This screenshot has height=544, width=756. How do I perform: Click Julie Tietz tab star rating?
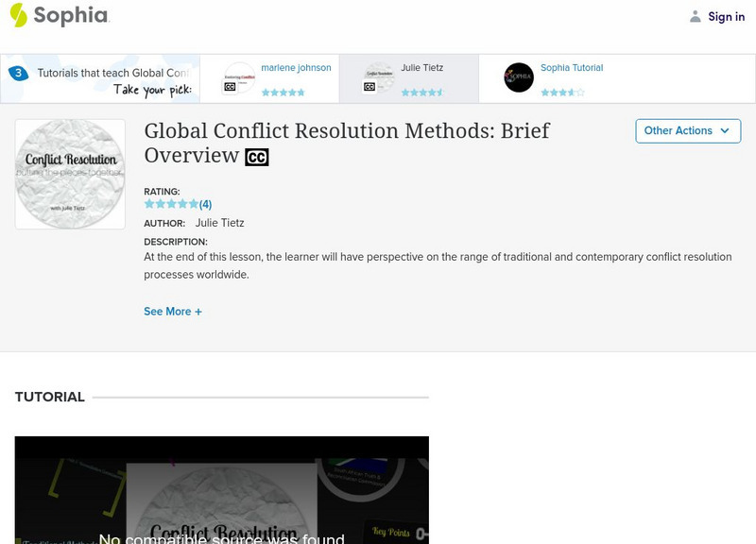422,92
